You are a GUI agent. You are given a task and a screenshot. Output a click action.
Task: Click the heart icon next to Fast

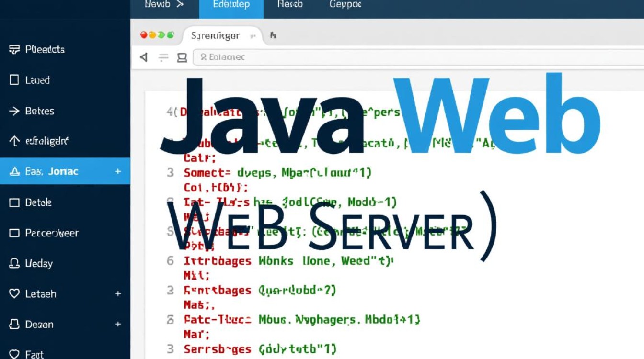click(x=14, y=354)
